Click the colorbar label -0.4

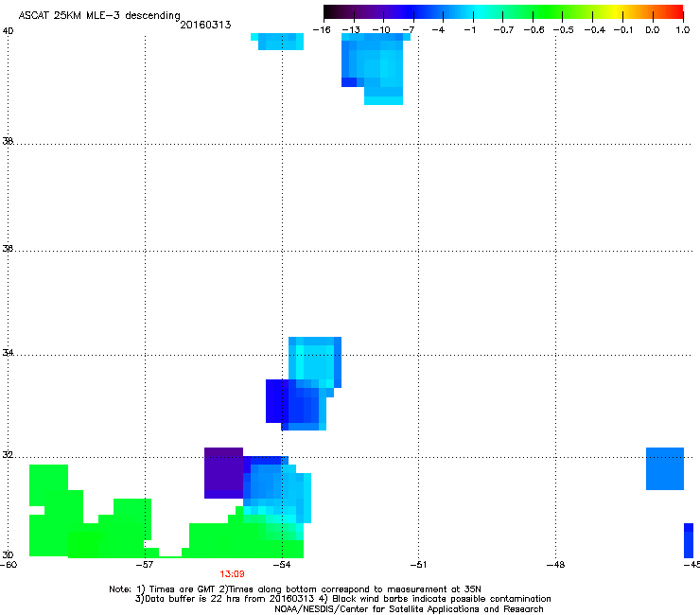595,30
